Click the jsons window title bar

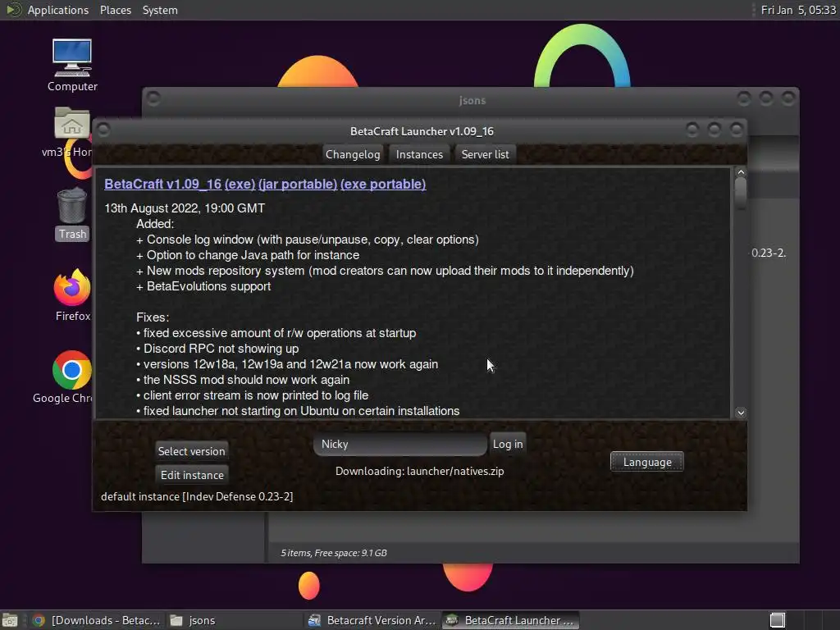(472, 100)
